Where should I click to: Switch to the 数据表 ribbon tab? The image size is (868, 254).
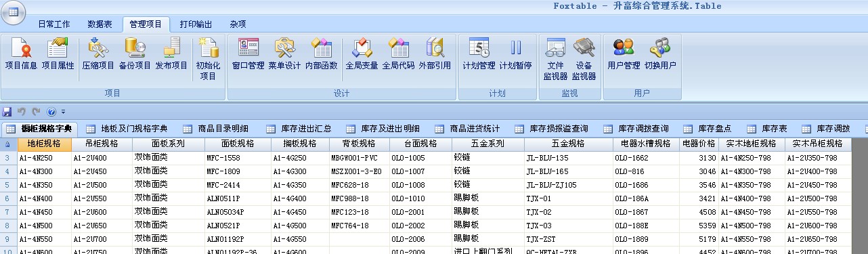100,24
